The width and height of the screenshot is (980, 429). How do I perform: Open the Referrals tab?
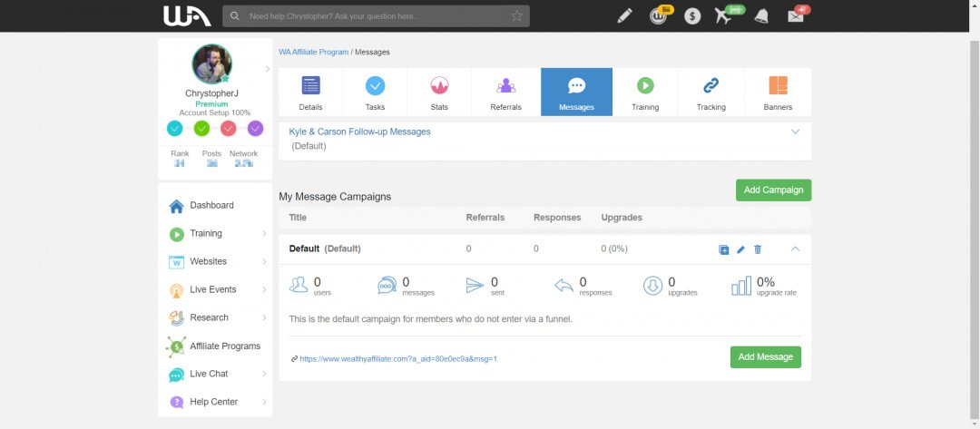[x=505, y=92]
